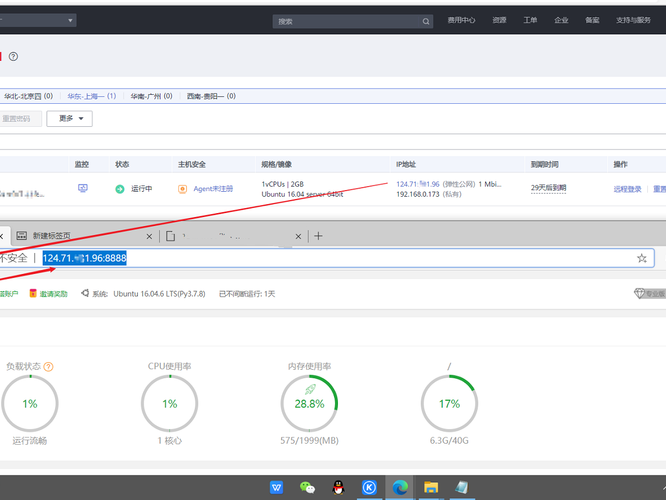The image size is (666, 500).
Task: Open 企业 menu in the console header
Action: pos(561,20)
